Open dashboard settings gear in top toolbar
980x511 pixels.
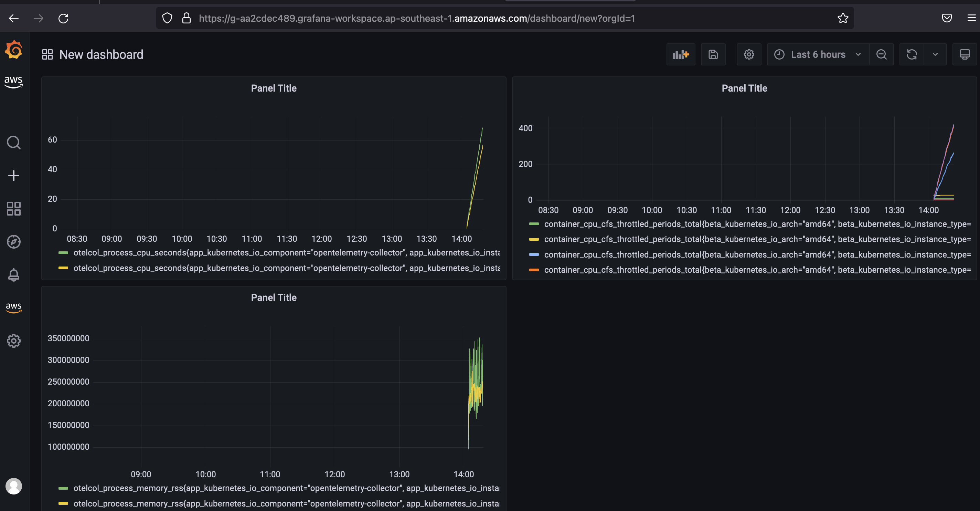pyautogui.click(x=749, y=54)
